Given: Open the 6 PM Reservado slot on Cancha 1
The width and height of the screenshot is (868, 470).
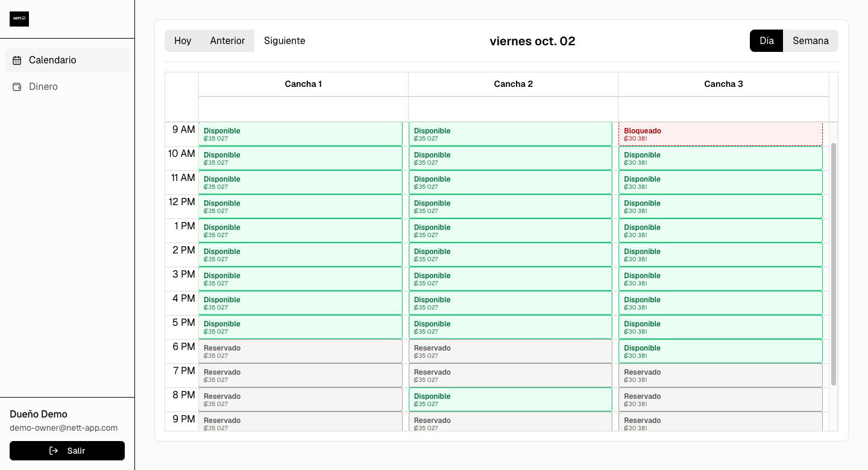Looking at the screenshot, I should (300, 351).
